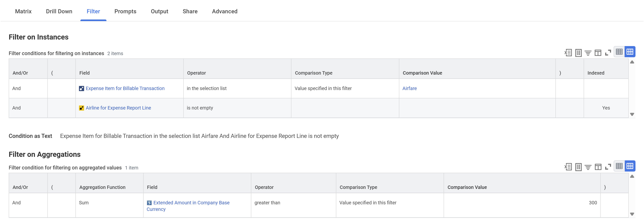644x224 pixels.
Task: Click icon beside Expense Item for Billable Transaction
Action: (x=81, y=89)
